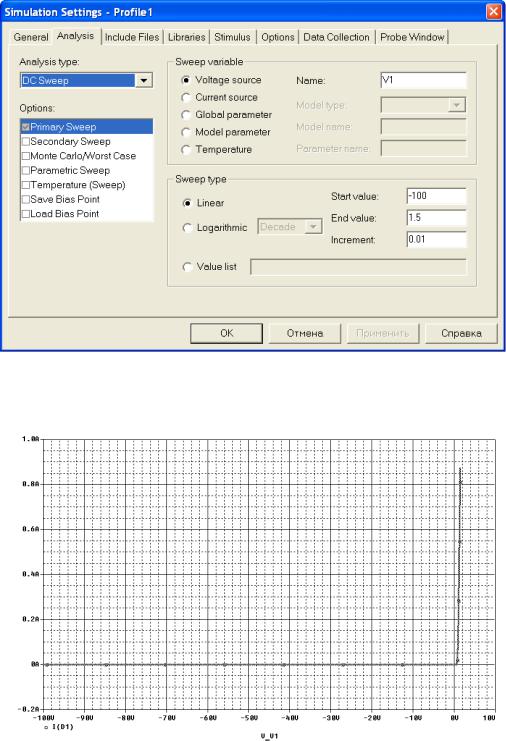The width and height of the screenshot is (506, 741).
Task: Click the Start value field
Action: pos(437,196)
